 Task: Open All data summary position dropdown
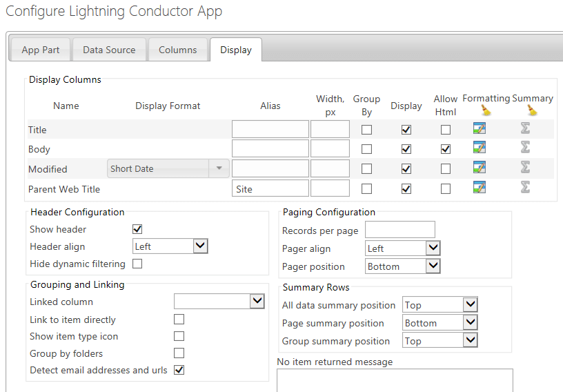click(440, 305)
